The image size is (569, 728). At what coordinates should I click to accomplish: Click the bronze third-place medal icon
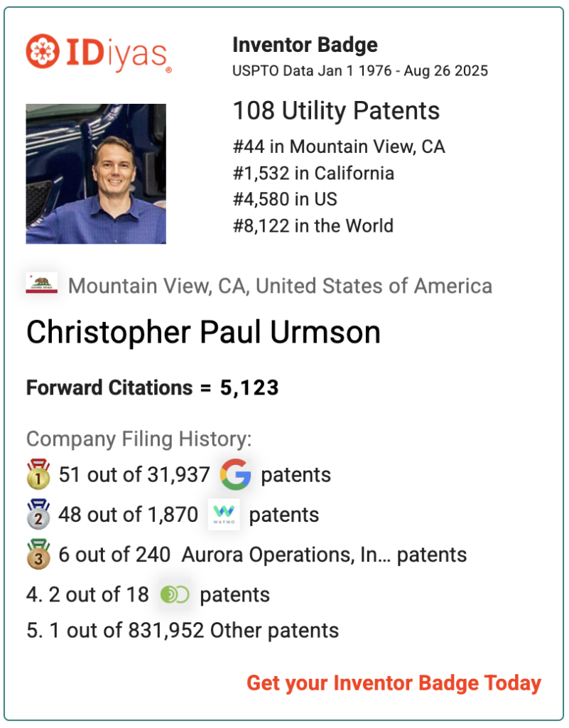coord(38,554)
